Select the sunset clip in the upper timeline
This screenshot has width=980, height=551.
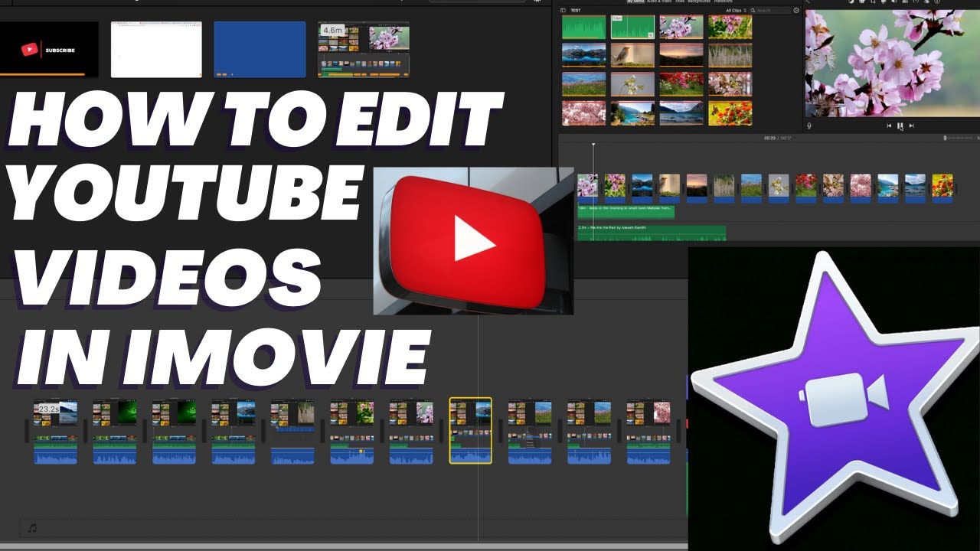pos(697,188)
